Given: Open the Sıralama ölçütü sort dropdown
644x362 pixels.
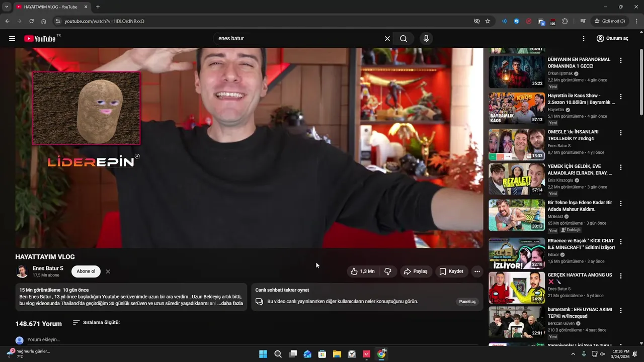Looking at the screenshot, I should tap(96, 323).
